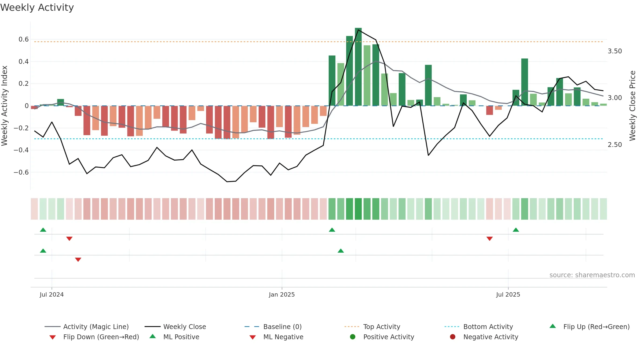Viewport: 644px width, 362px height.
Task: Click the Weekly Activity Index axis title
Action: (4, 106)
